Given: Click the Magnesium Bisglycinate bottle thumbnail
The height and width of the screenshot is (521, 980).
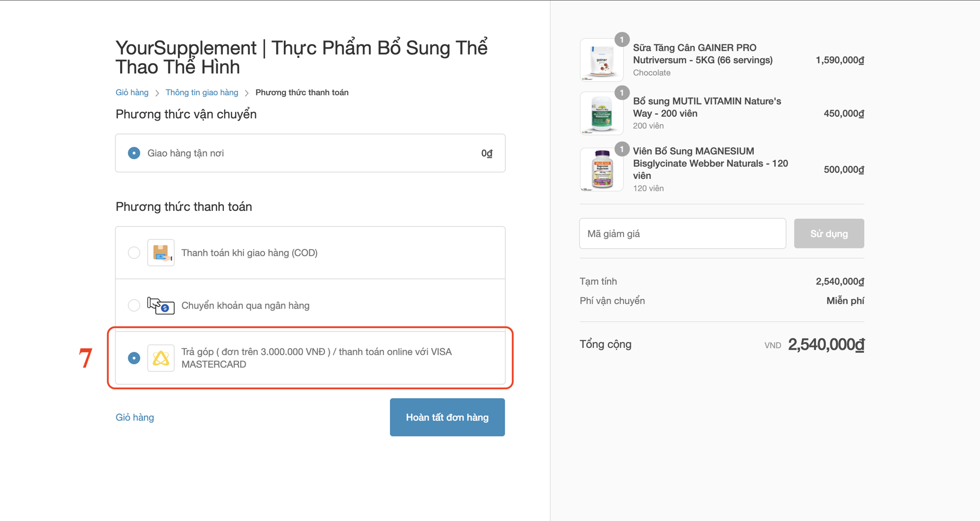Looking at the screenshot, I should tap(601, 169).
